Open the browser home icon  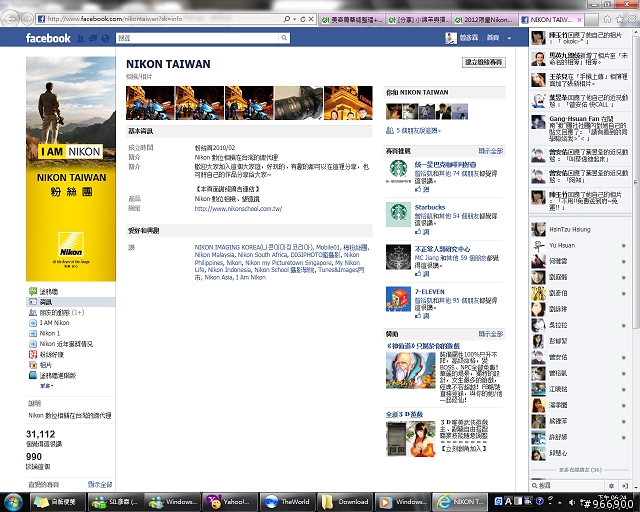tap(607, 19)
